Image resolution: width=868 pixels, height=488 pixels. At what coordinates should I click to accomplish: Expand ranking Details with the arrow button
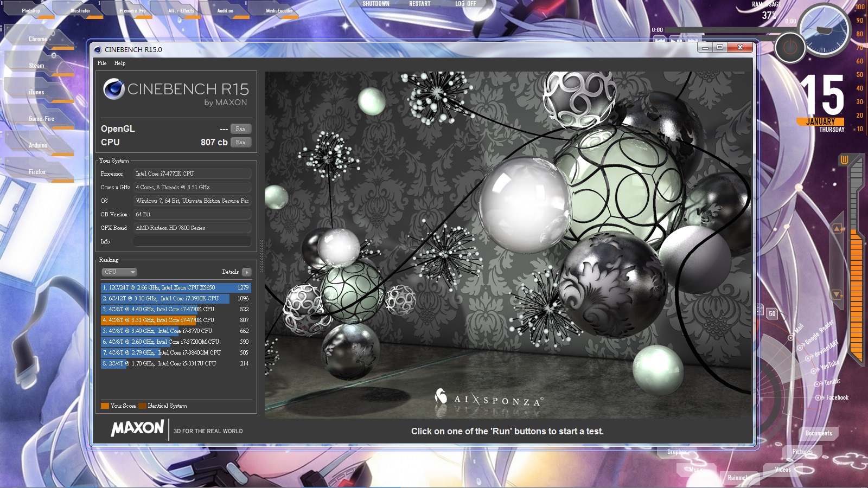pos(246,272)
